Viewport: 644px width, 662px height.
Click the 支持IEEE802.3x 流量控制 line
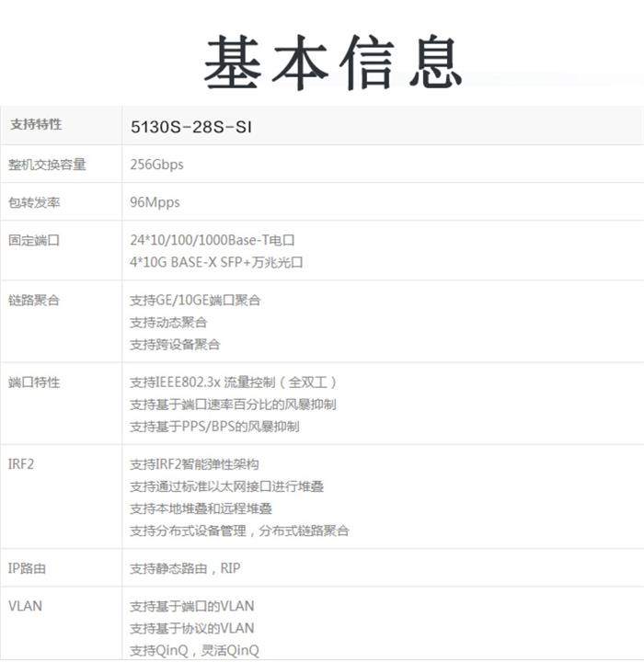click(x=234, y=382)
